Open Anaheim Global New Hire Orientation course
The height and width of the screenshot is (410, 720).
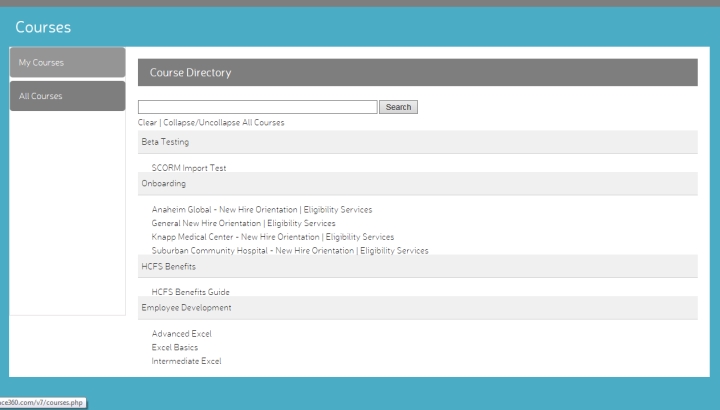[x=261, y=210]
